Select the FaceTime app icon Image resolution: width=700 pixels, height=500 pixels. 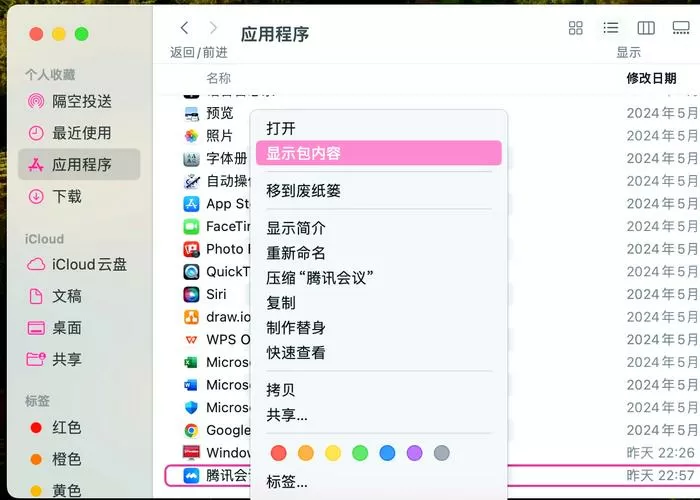tap(192, 227)
